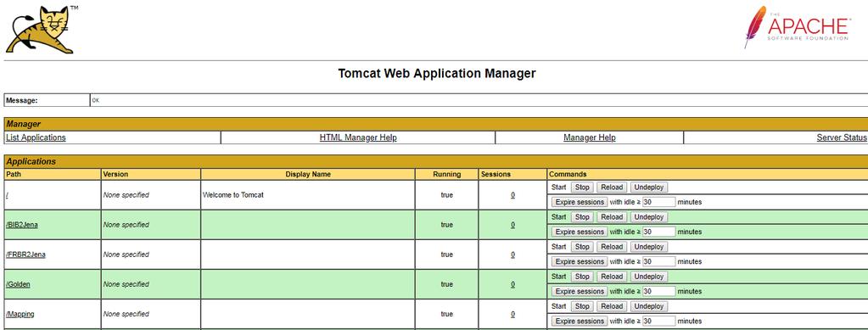Edit idle minutes field for /FRBR2Jena
Screen dimensions: 868x330
pyautogui.click(x=658, y=261)
